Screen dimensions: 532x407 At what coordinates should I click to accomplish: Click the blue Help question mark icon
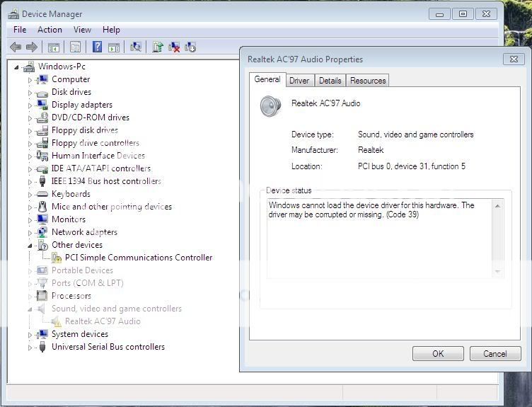[97, 47]
